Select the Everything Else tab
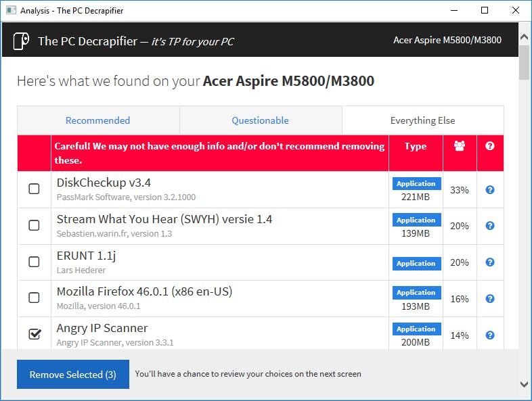 point(422,120)
